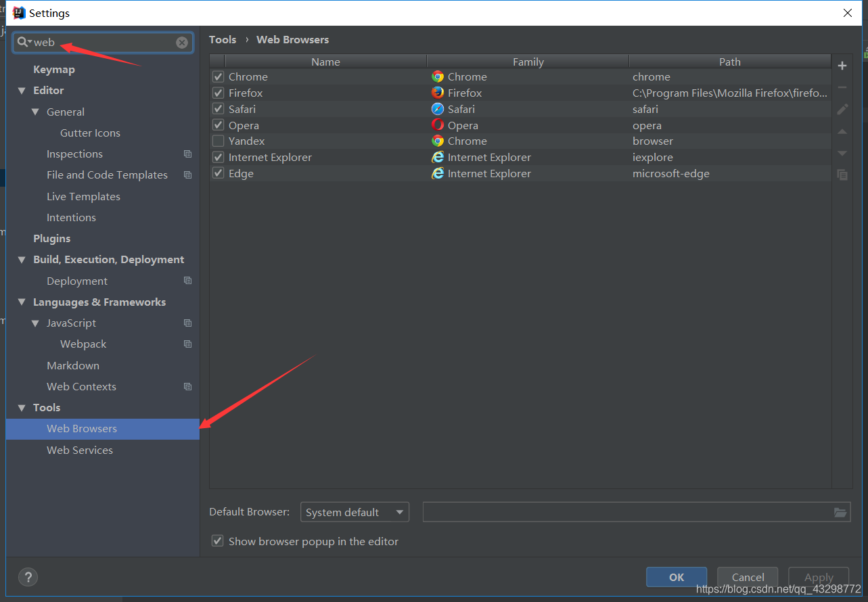
Task: Clear the search field with x icon
Action: [x=182, y=43]
